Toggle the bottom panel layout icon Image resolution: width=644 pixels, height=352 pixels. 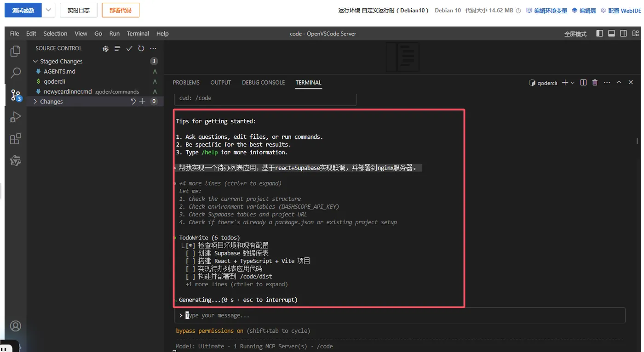point(611,34)
